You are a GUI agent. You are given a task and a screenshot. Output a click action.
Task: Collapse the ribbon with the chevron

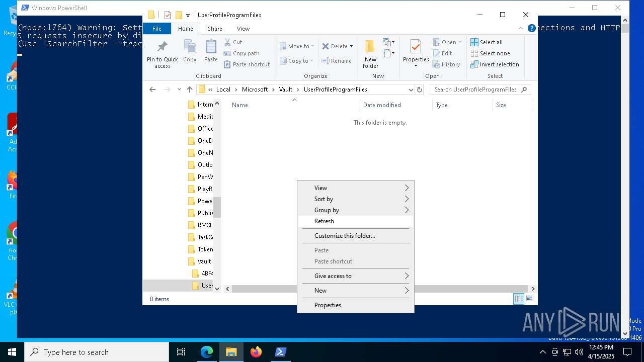(521, 29)
